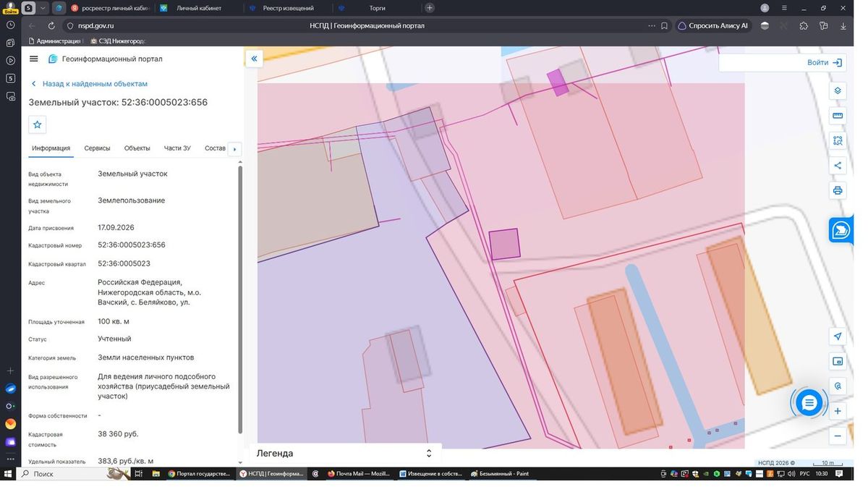
Task: Open the map layers panel
Action: click(838, 90)
